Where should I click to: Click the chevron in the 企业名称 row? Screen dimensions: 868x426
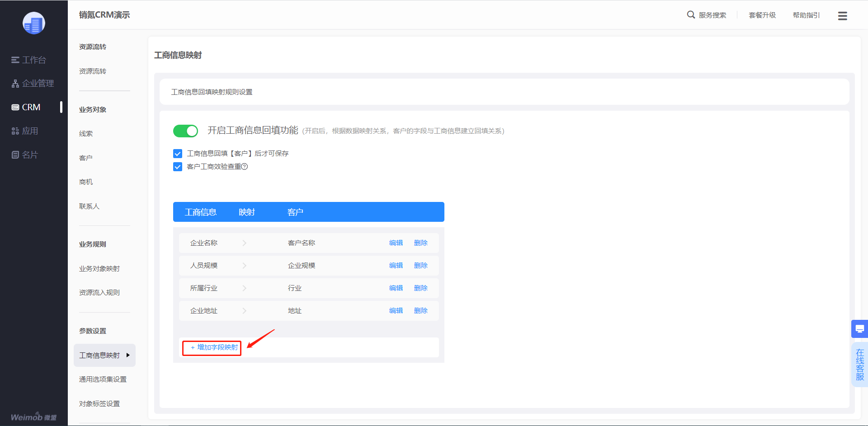244,243
